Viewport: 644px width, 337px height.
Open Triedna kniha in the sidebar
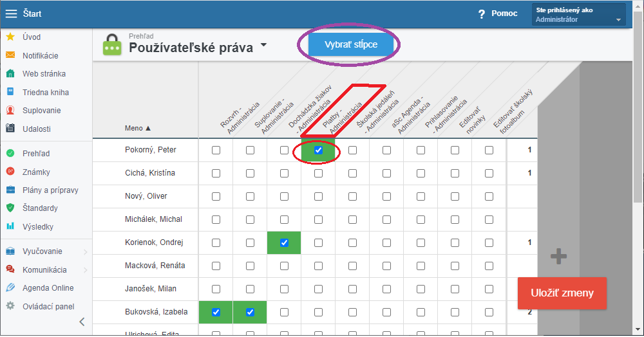(x=46, y=92)
